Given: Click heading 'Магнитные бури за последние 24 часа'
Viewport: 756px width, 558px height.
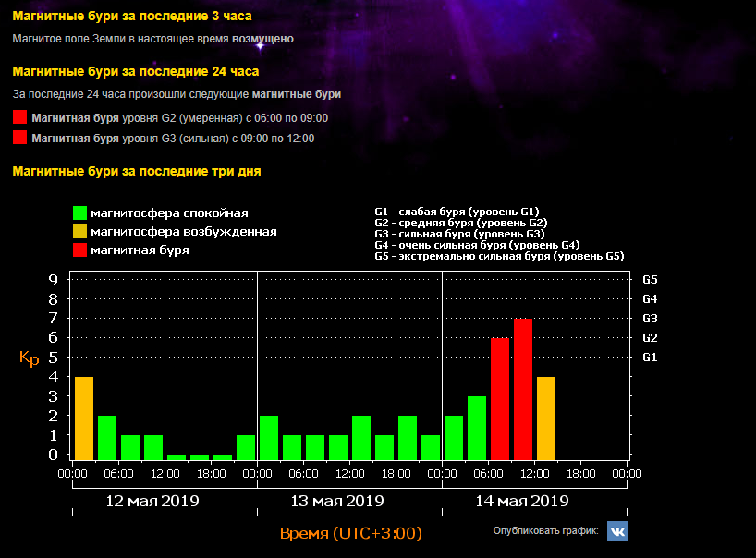Looking at the screenshot, I should (x=136, y=71).
